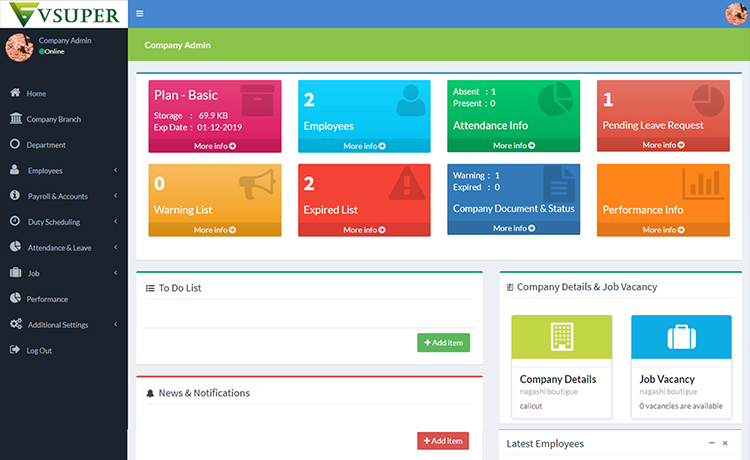Viewport: 750px width, 460px height.
Task: Click the Attendance & Leave pie icon
Action: (15, 247)
